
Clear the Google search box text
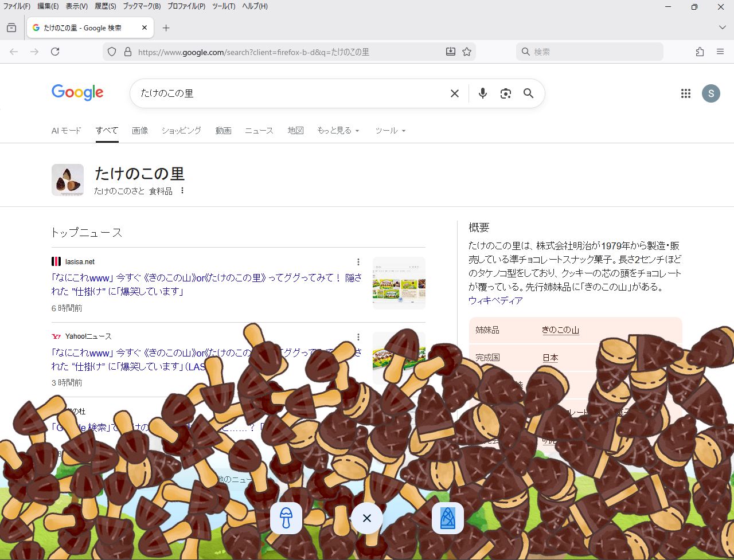pos(454,93)
